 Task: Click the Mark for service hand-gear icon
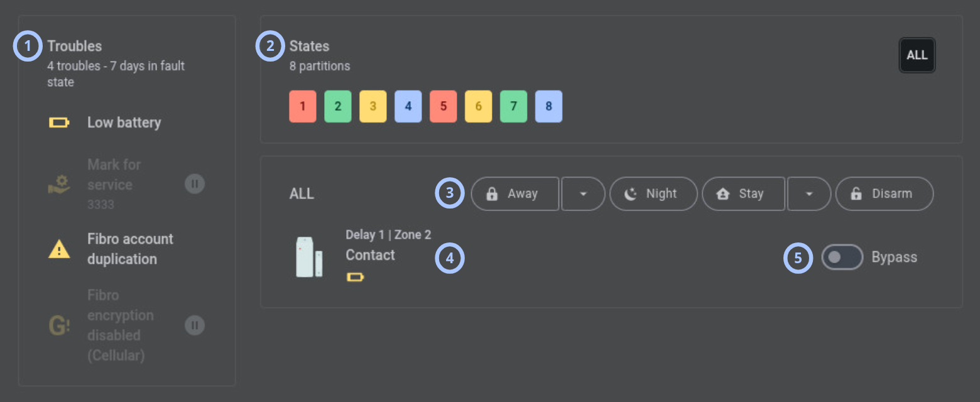point(59,184)
